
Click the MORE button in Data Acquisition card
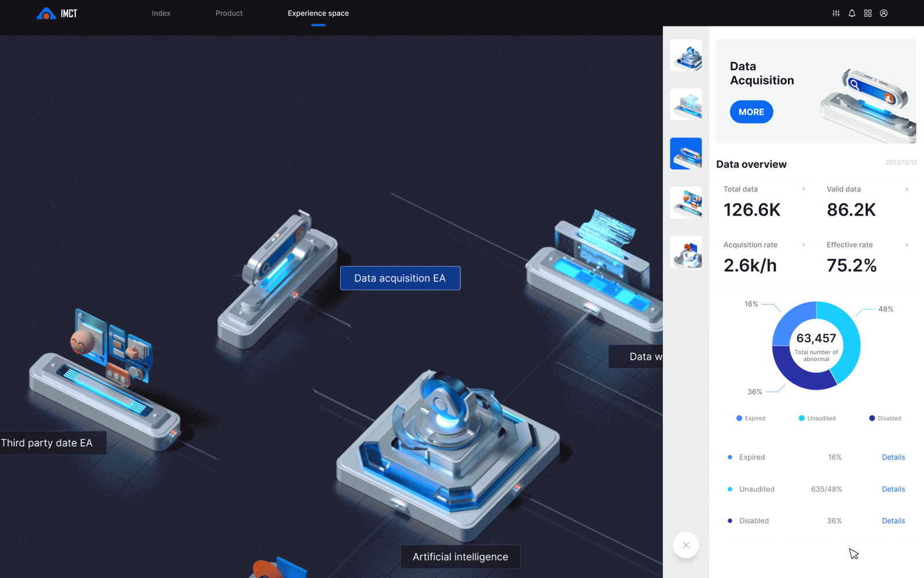pos(751,112)
